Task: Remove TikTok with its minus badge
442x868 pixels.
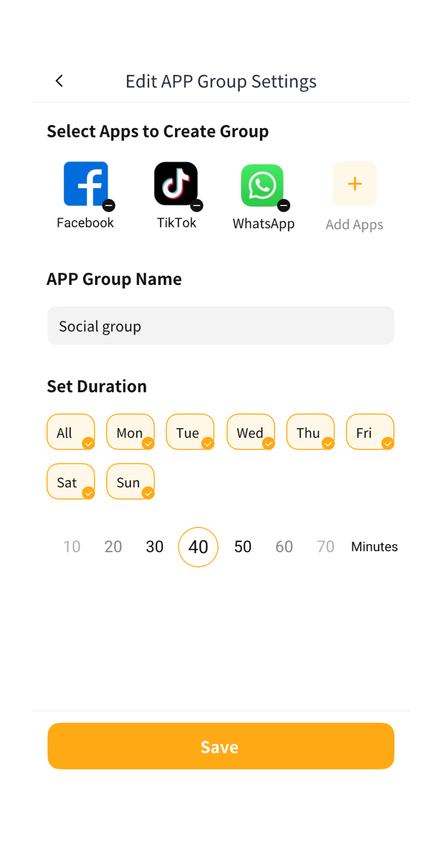Action: click(x=196, y=205)
